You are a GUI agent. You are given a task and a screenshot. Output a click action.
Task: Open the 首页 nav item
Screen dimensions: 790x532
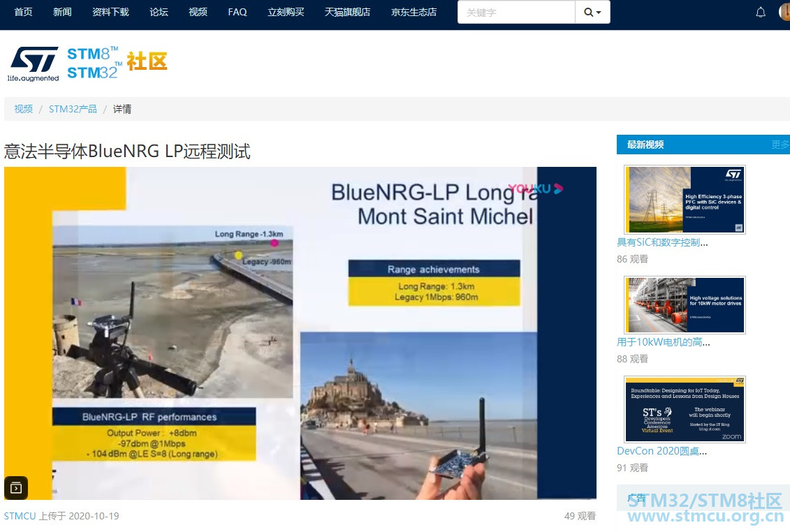[x=23, y=12]
